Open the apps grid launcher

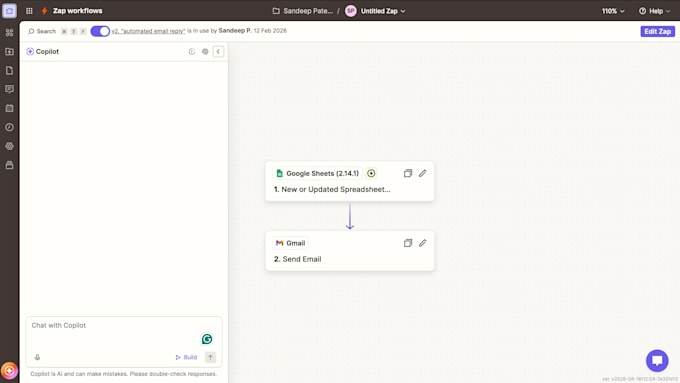pyautogui.click(x=29, y=11)
